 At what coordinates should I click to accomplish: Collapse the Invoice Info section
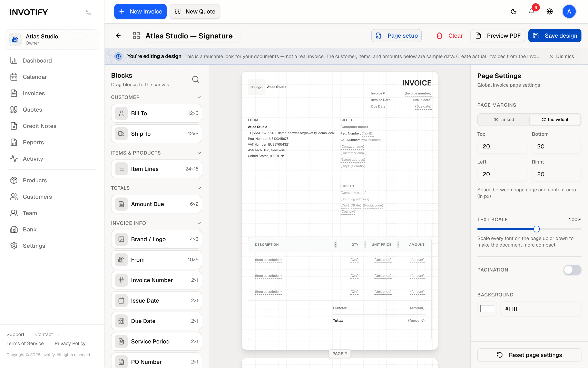pyautogui.click(x=199, y=223)
